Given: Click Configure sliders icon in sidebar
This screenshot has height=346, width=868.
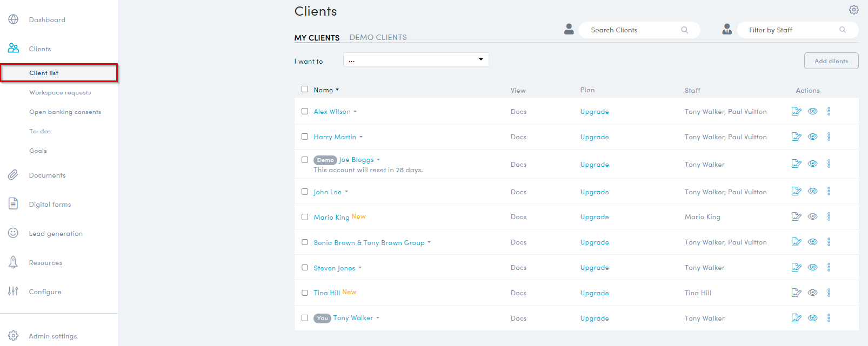Looking at the screenshot, I should point(14,291).
